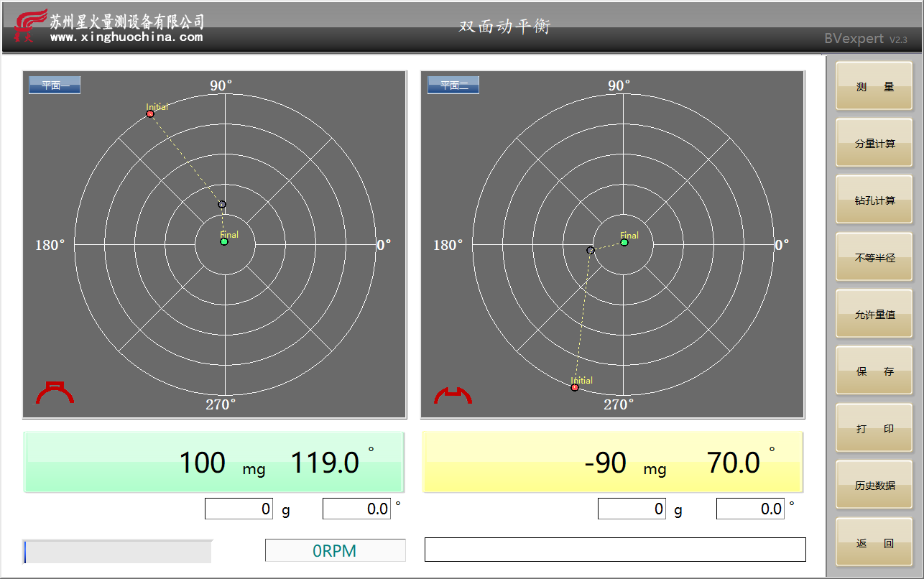Click the red add-weight icon in plane one
This screenshot has height=579, width=924.
click(x=55, y=392)
